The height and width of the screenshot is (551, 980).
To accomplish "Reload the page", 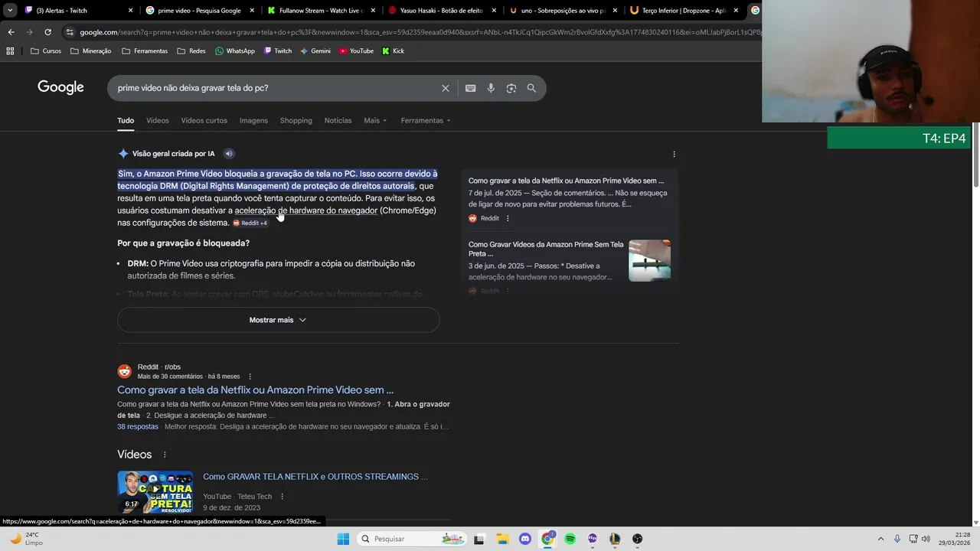I will pyautogui.click(x=47, y=32).
